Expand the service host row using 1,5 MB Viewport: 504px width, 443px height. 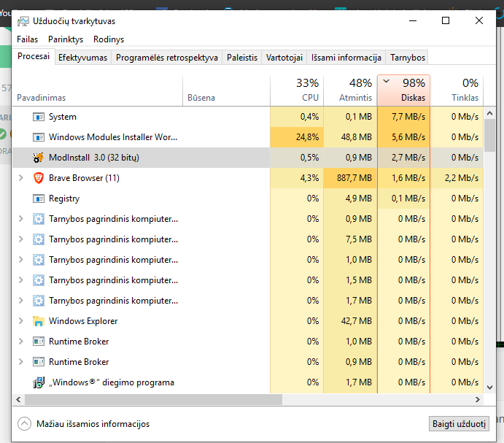coord(21,280)
